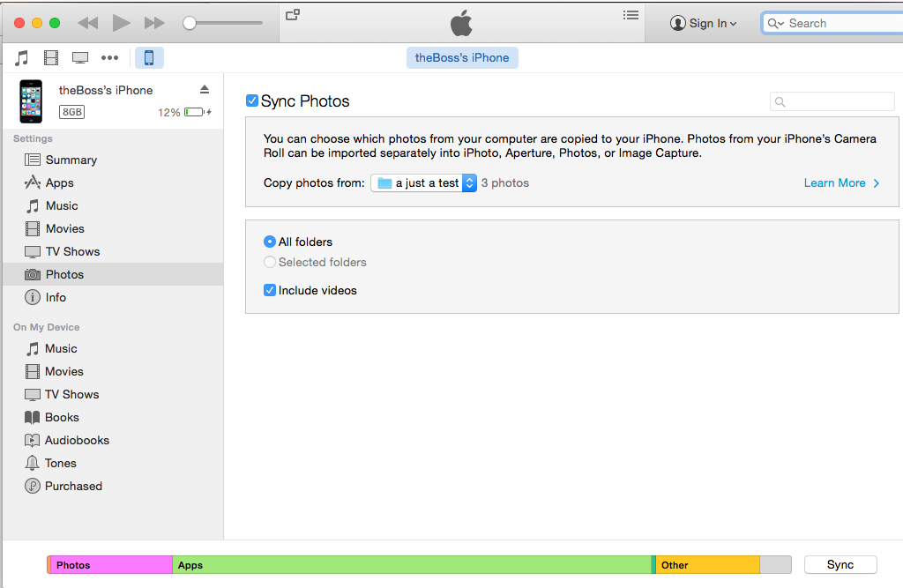Click the Apps storage segment
Viewport: 903px width, 588px height.
pyautogui.click(x=412, y=565)
